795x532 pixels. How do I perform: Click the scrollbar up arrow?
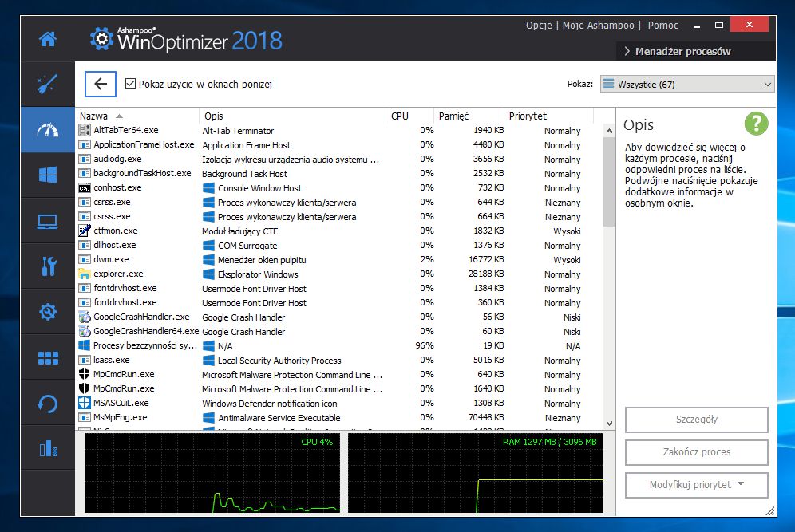point(609,131)
